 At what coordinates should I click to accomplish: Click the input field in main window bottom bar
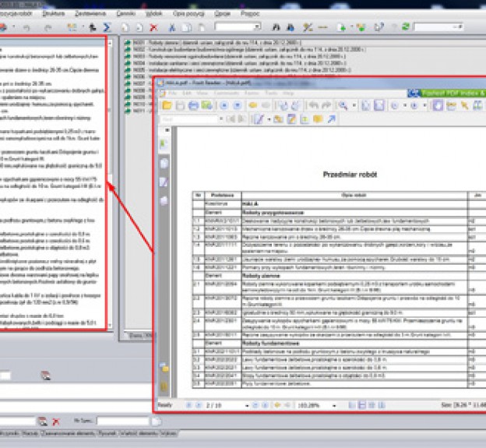tap(123, 422)
